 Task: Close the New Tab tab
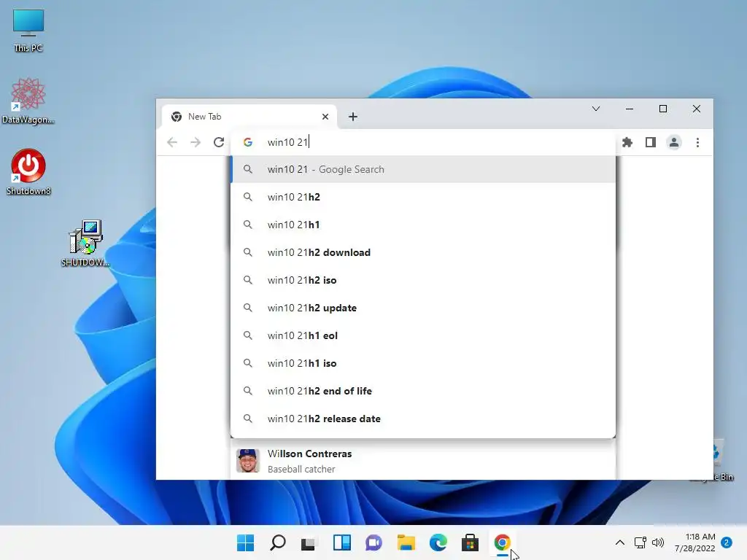(x=325, y=117)
